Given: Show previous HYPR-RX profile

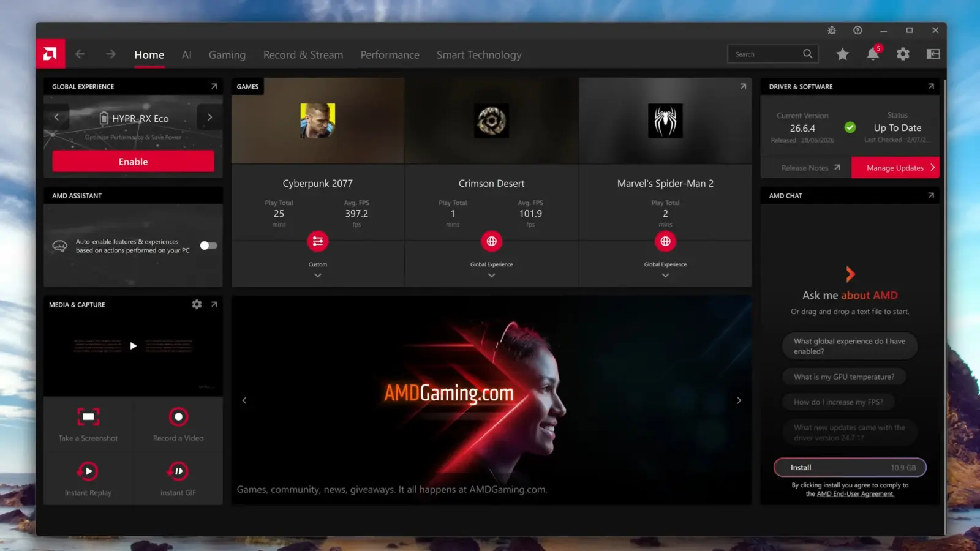Looking at the screenshot, I should click(x=56, y=117).
